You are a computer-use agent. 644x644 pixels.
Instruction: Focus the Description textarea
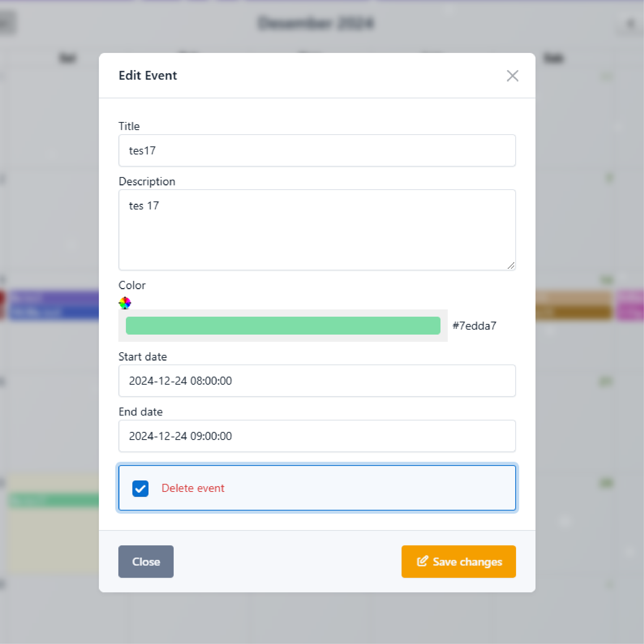click(x=317, y=230)
